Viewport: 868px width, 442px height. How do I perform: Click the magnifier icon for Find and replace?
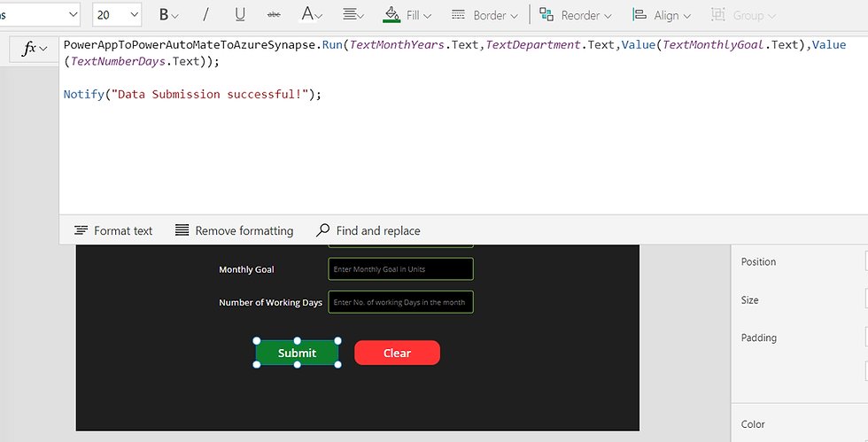point(322,230)
